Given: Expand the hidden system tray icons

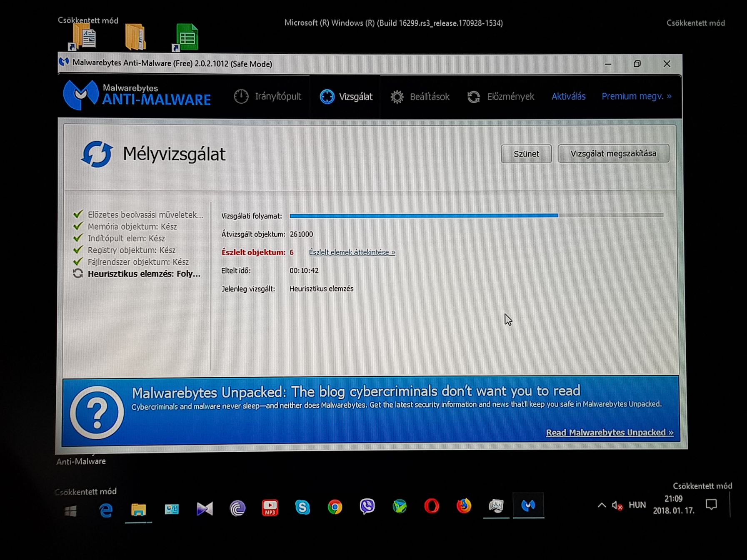Looking at the screenshot, I should (602, 505).
